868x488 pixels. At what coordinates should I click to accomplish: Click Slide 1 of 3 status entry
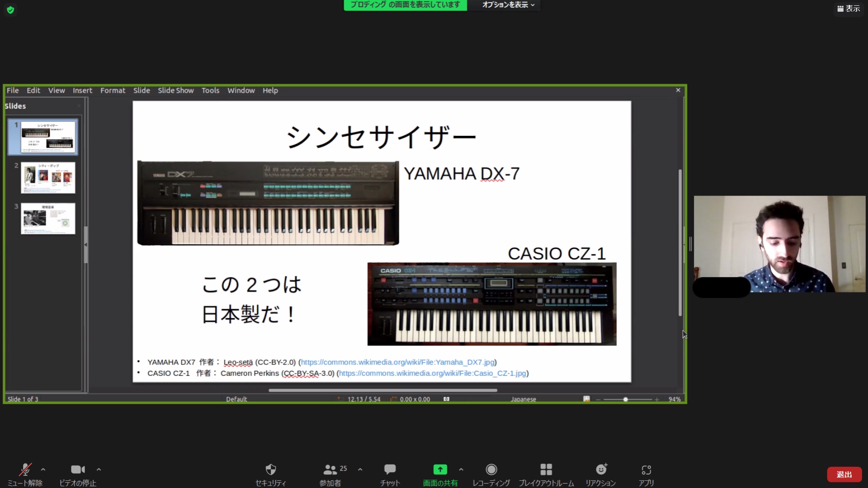pos(23,399)
